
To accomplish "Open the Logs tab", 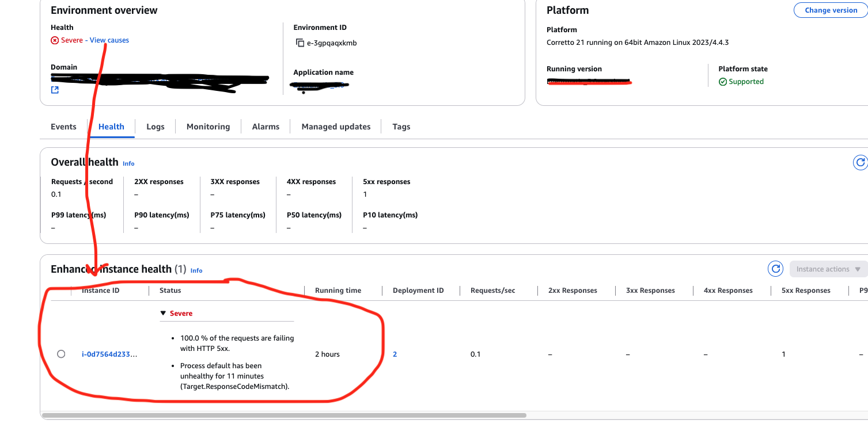I will coord(156,127).
